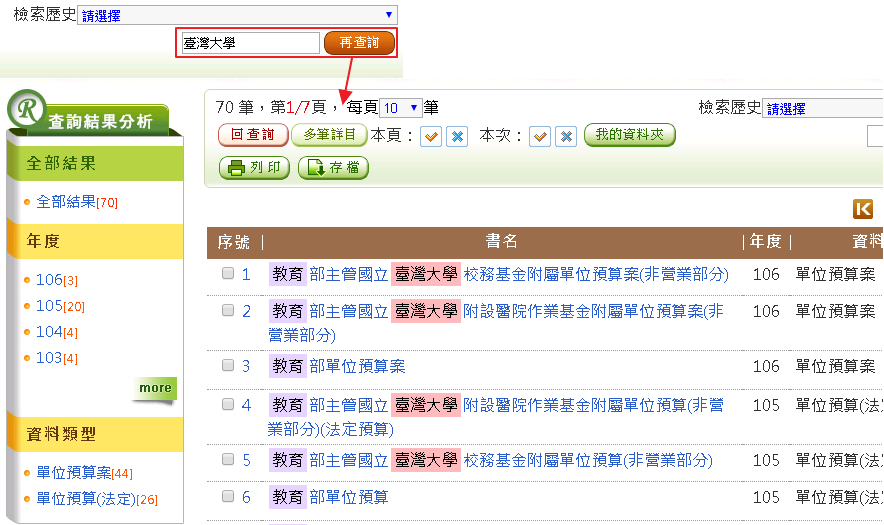Click 單位預算案 type cell in row 1
The height and width of the screenshot is (525, 884).
(x=835, y=274)
